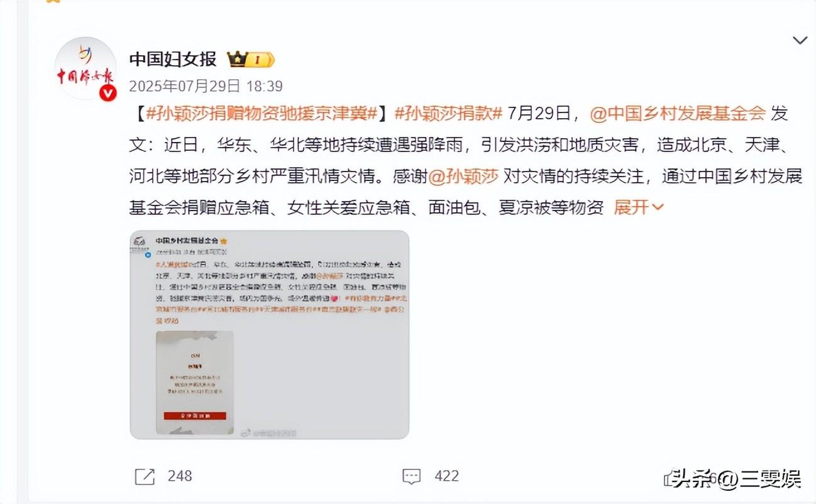Open hashtag #孙颖莎捐款#

tap(448, 114)
